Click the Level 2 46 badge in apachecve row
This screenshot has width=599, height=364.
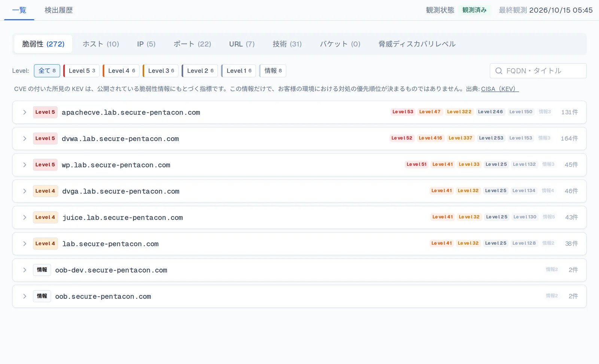point(490,112)
